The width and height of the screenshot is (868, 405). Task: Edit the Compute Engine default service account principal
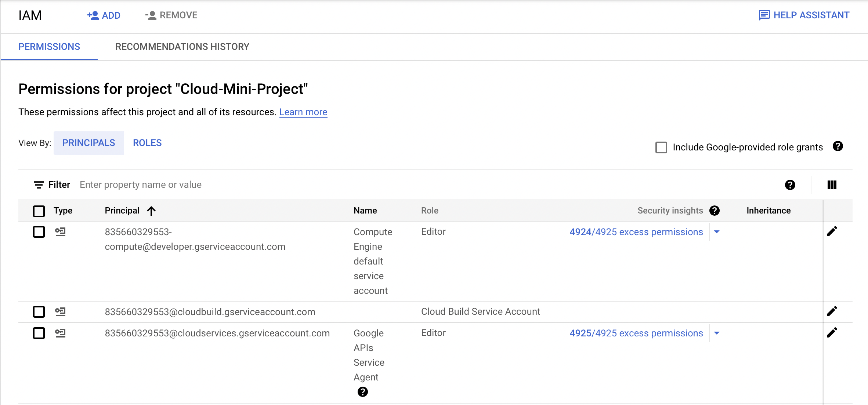tap(832, 231)
